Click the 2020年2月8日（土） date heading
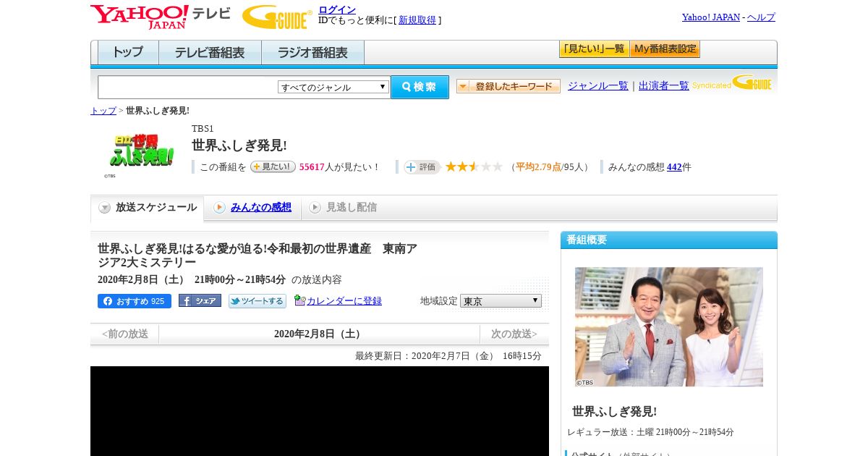Screen dimensions: 868x456 (x=319, y=334)
